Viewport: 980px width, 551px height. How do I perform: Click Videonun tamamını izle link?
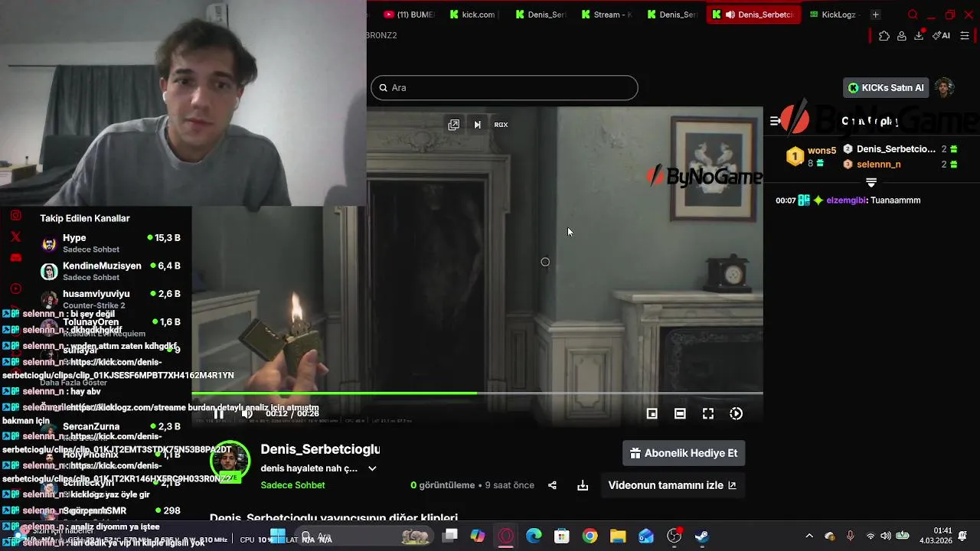tap(671, 485)
